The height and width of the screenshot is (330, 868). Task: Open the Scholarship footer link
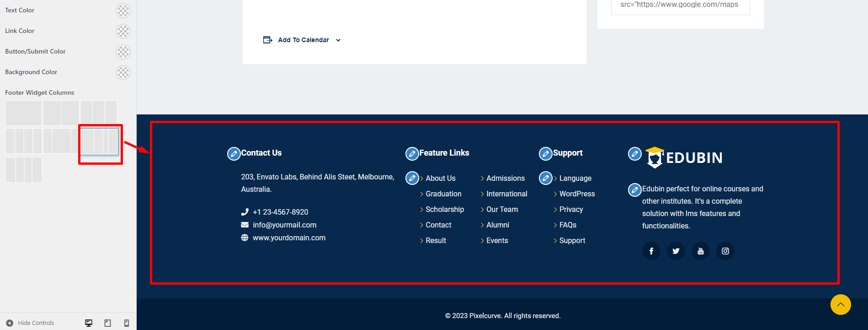coord(444,210)
